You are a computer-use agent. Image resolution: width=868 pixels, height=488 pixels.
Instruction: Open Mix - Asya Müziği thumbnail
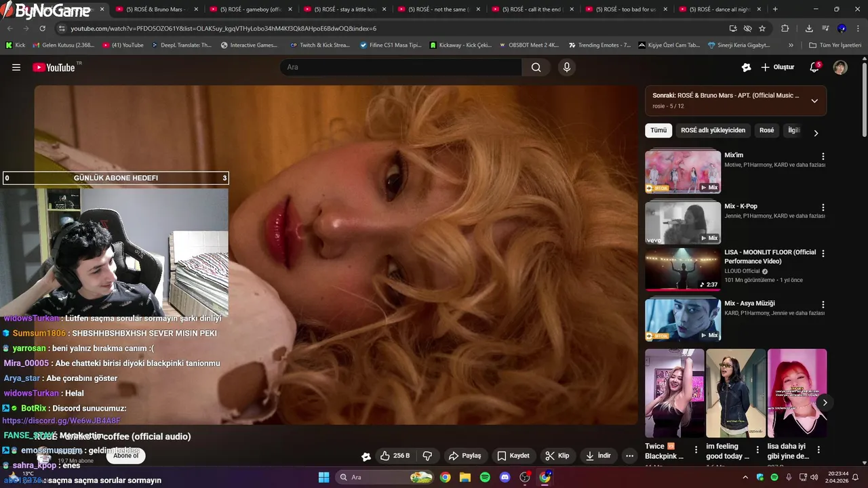(683, 319)
